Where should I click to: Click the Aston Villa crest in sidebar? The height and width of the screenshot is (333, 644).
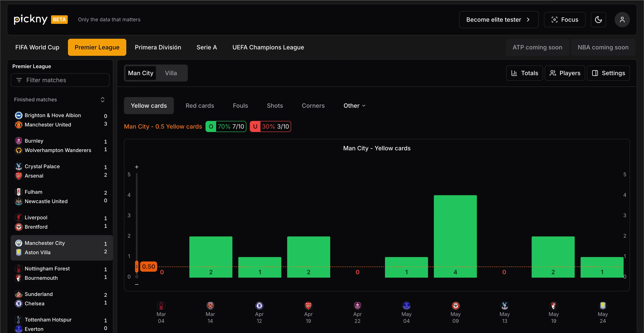pos(19,253)
